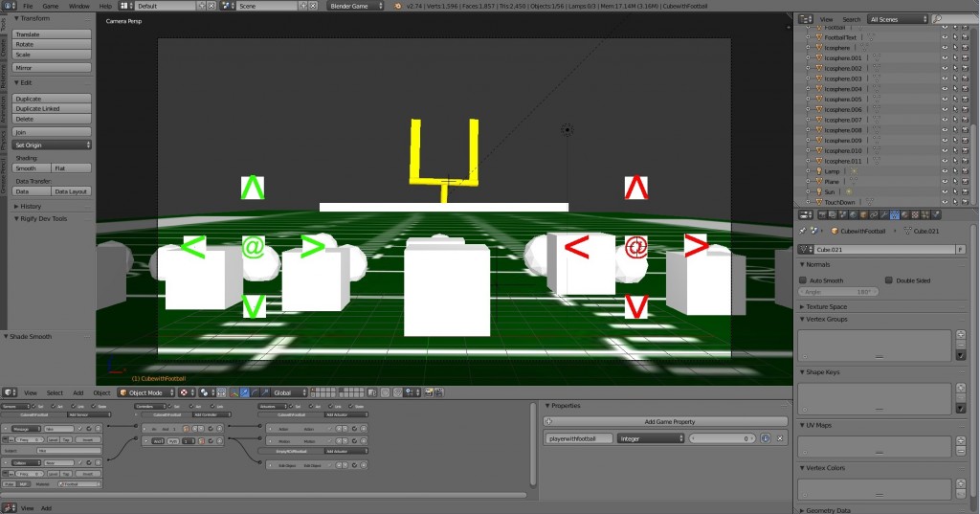980x514 pixels.
Task: Open the All Scenes outliner filter dropdown
Action: click(898, 19)
